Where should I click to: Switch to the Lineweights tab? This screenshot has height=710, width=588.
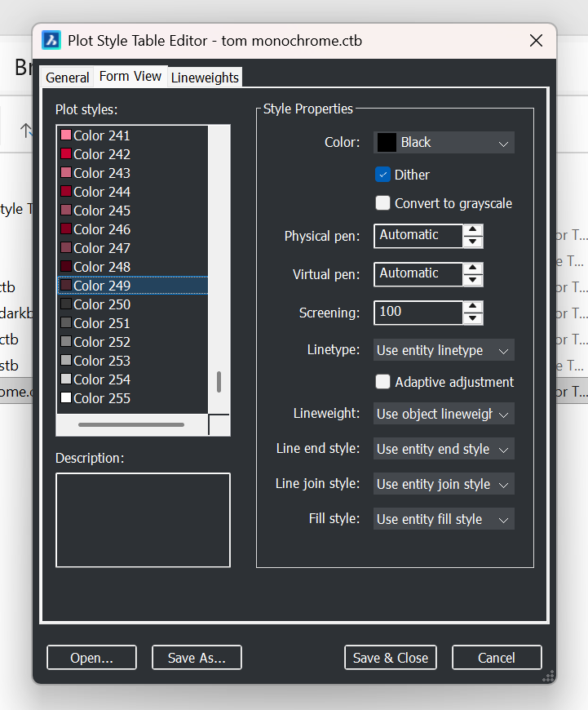pyautogui.click(x=205, y=78)
